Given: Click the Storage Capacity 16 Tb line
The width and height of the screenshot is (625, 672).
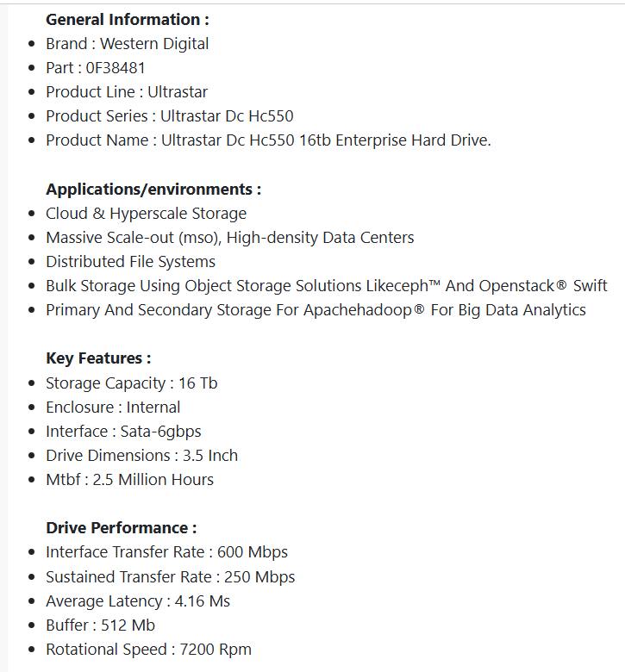Looking at the screenshot, I should coord(131,383).
